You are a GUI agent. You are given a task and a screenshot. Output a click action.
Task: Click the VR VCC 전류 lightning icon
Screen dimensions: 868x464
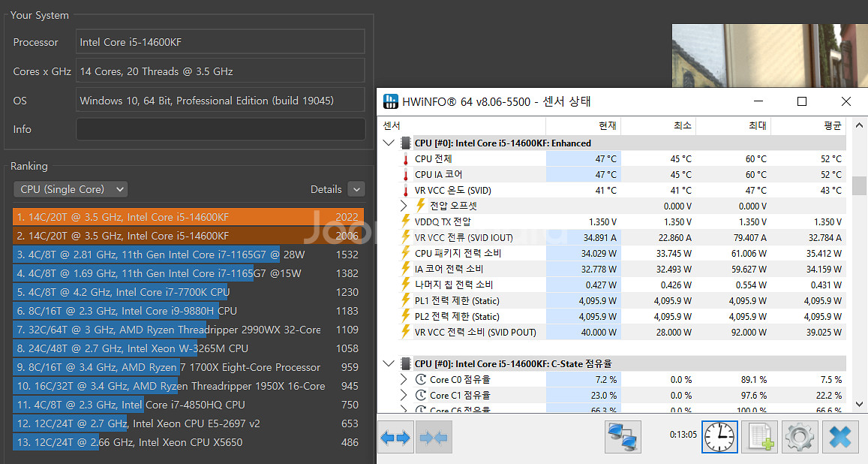pos(406,237)
